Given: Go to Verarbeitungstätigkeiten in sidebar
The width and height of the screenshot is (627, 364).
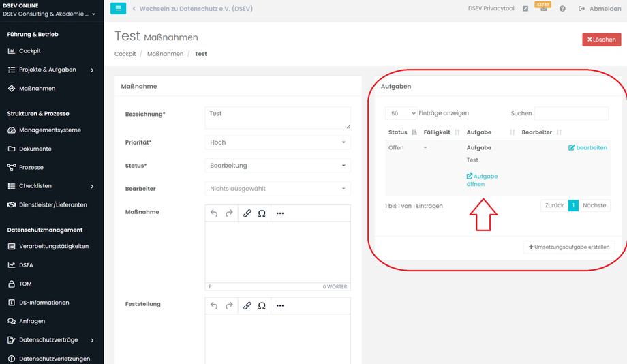Looking at the screenshot, I should [x=53, y=246].
